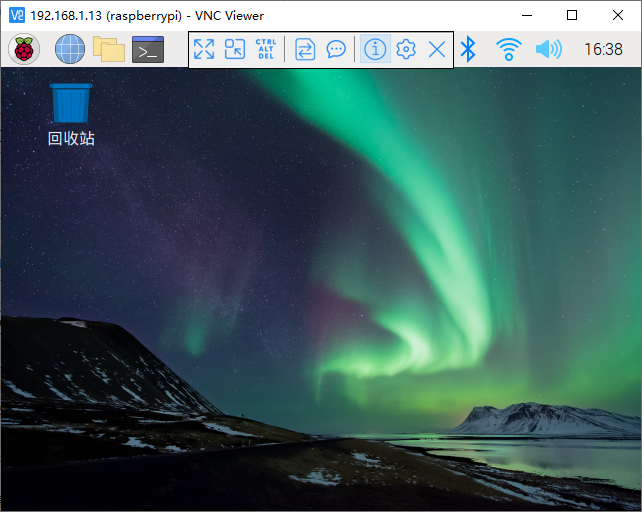The width and height of the screenshot is (642, 512).
Task: Maximize the VNC Viewer window
Action: click(x=572, y=15)
